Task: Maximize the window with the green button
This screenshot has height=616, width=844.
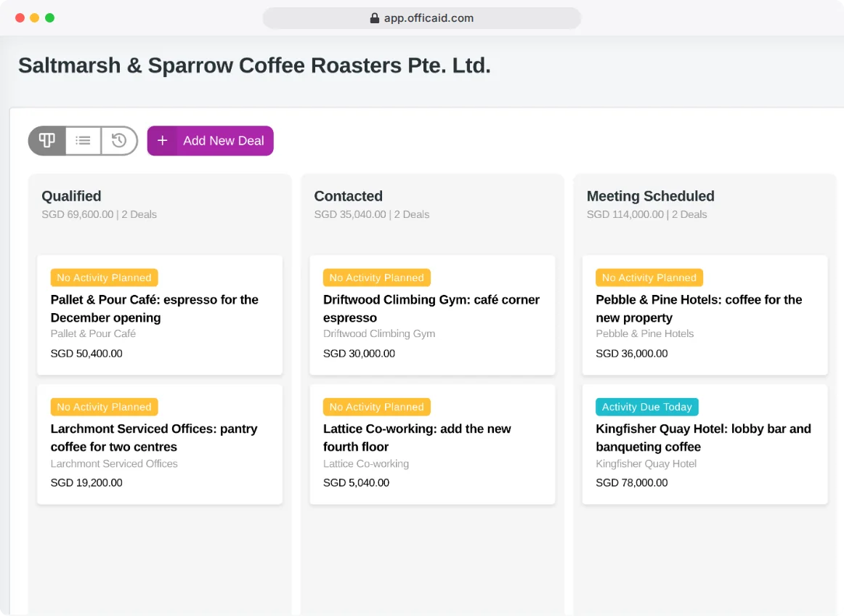Action: click(49, 17)
